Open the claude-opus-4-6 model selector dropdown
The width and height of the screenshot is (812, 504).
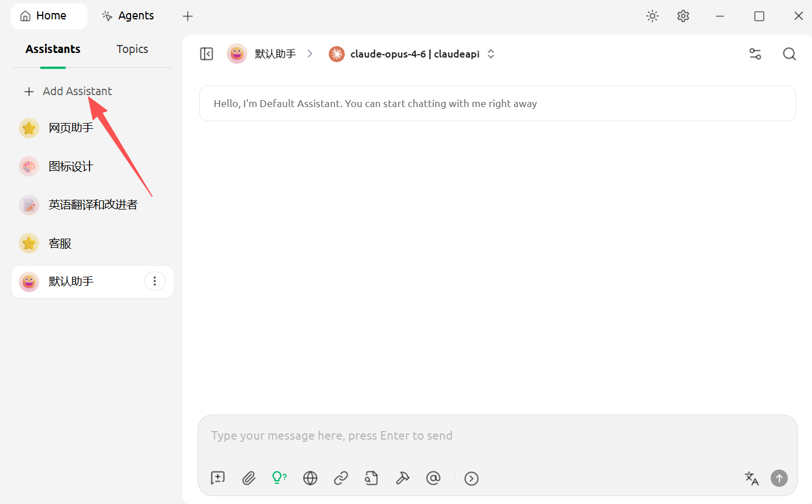pyautogui.click(x=412, y=54)
